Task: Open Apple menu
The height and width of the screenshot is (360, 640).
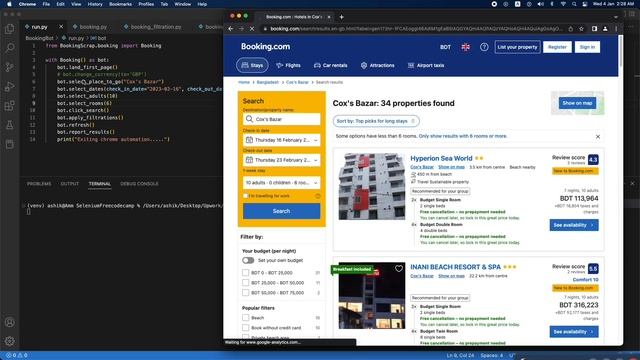Action: [x=9, y=4]
